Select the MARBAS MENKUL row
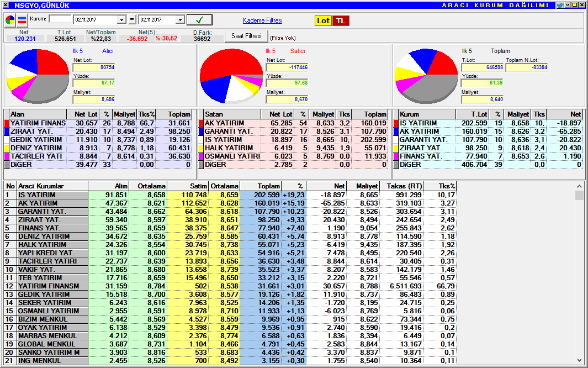This screenshot has height=368, width=588. pos(230,336)
